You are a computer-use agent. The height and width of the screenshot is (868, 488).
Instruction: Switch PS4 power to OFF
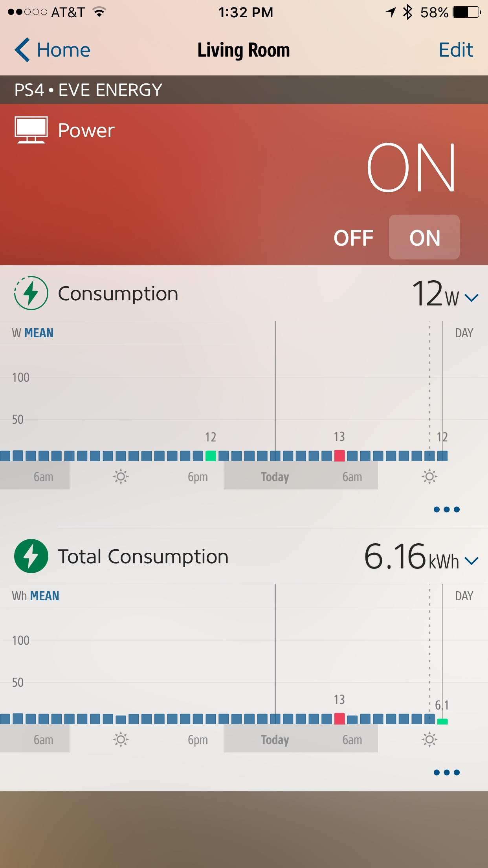(x=354, y=238)
